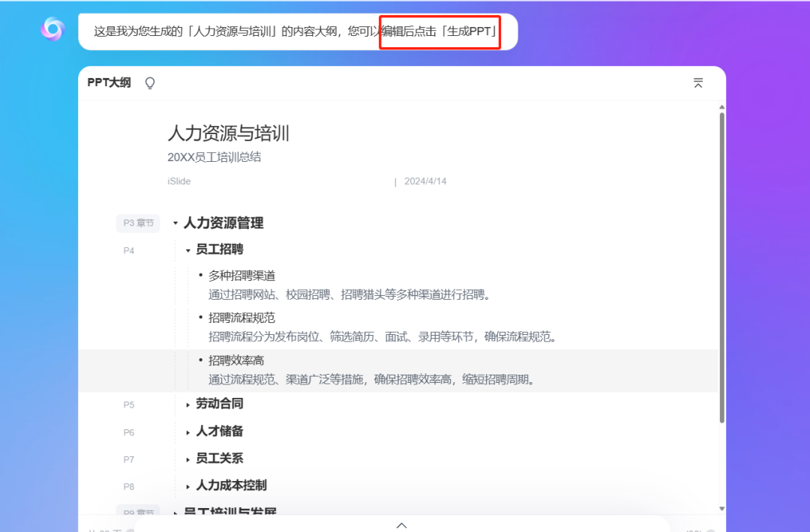Click the lightbulb tip icon beside PPT大纲
This screenshot has width=810, height=532.
150,83
